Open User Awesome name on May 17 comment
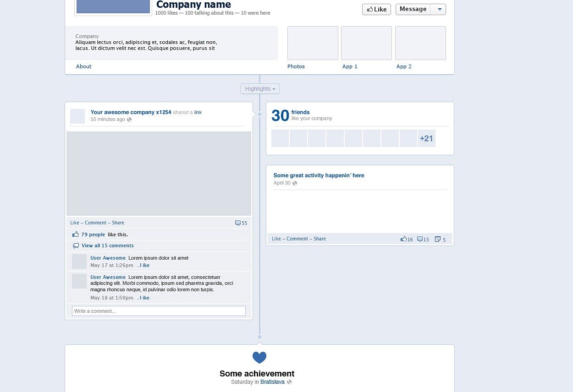Screen dimensions: 573x392 click(108, 258)
